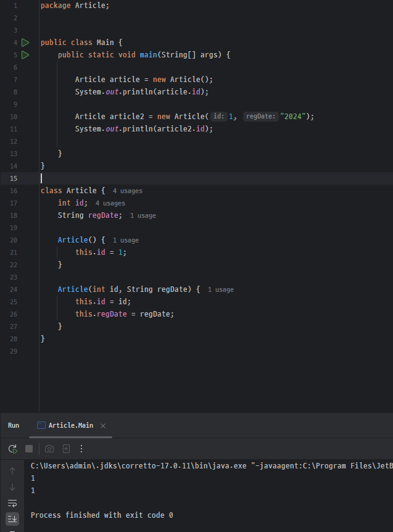Click 'System.out.println(article2.id);' line
This screenshot has height=532, width=393.
[144, 129]
